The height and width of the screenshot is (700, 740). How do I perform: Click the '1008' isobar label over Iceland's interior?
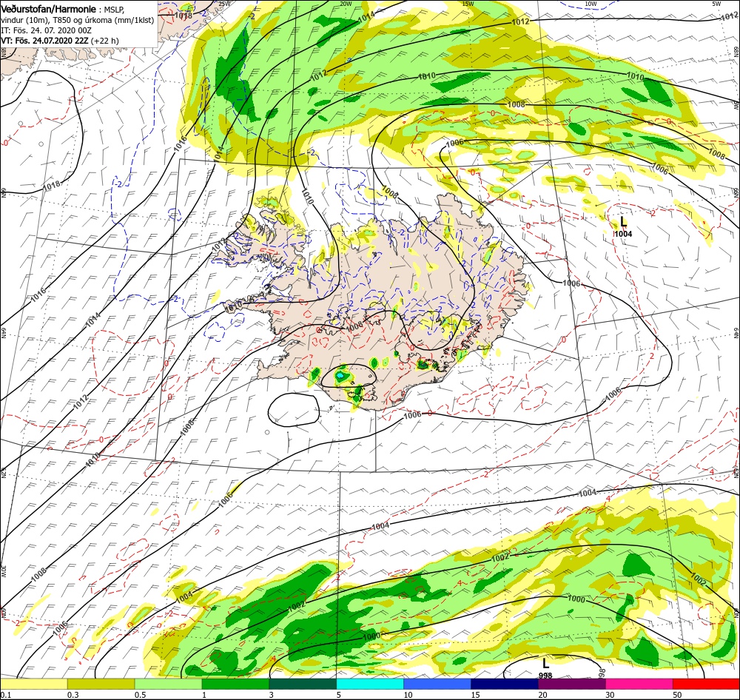click(x=354, y=326)
